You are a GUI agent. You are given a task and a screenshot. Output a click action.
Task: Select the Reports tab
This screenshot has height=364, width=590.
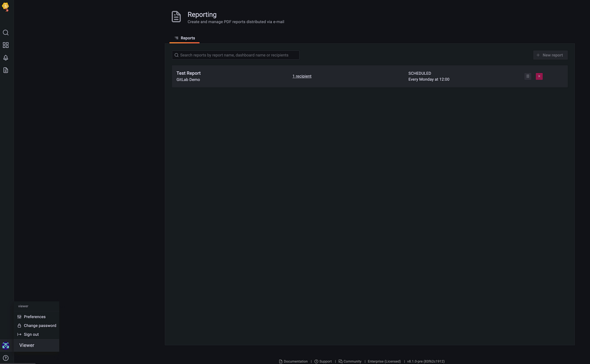(184, 38)
